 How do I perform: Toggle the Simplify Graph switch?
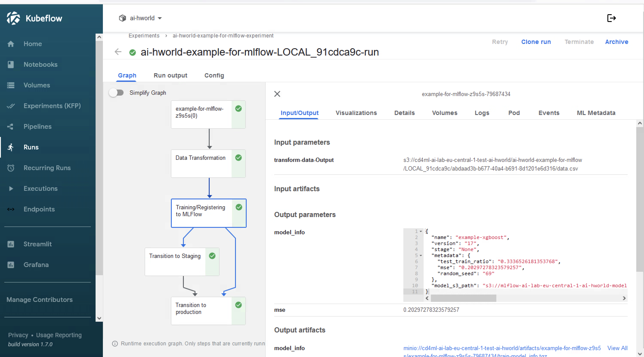click(x=116, y=93)
